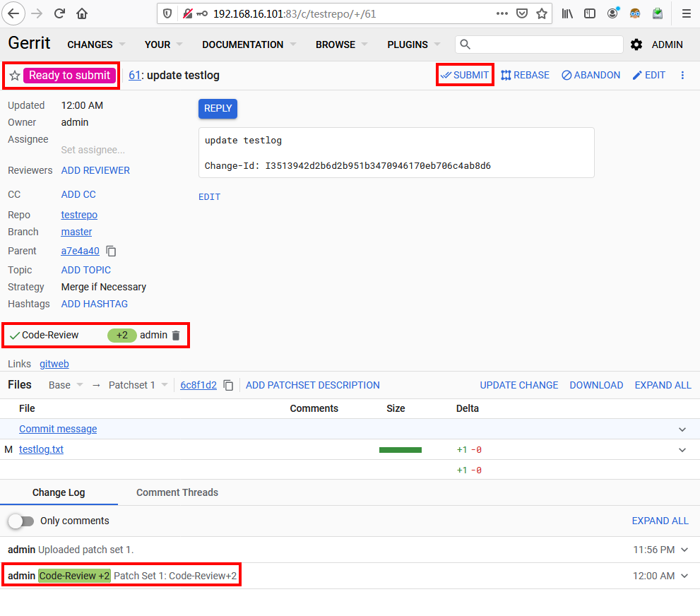Toggle the Only comments switch

[21, 521]
